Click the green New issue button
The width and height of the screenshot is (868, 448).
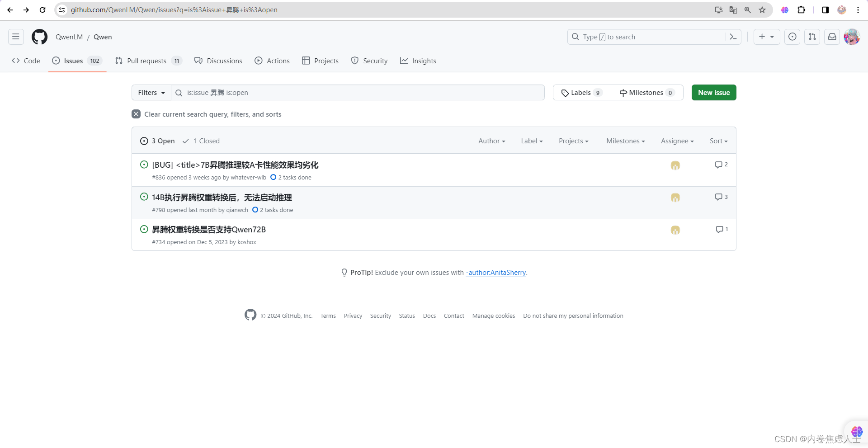[714, 93]
